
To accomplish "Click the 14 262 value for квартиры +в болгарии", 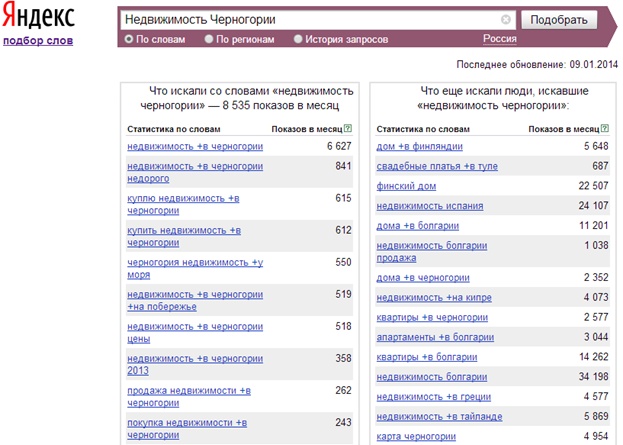I will click(594, 357).
